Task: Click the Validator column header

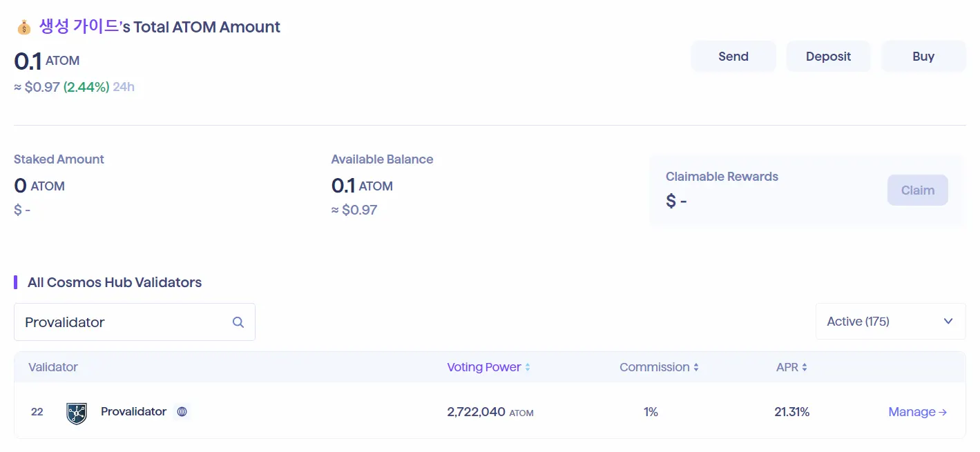Action: click(x=53, y=367)
